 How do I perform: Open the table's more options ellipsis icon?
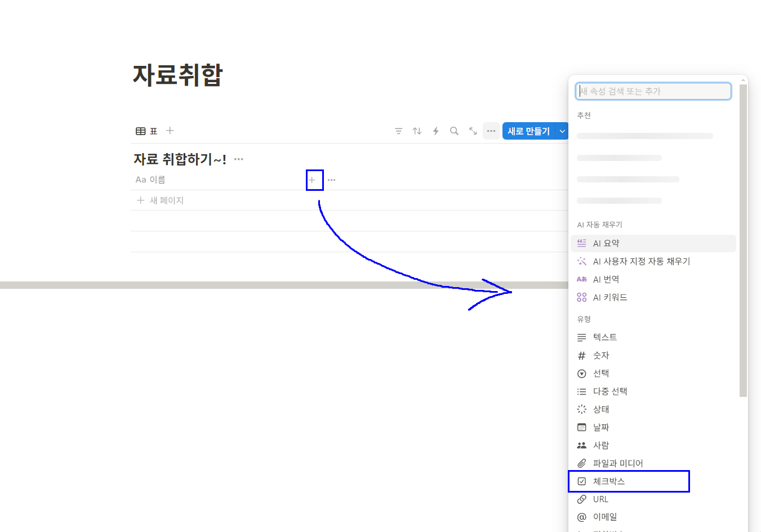click(x=491, y=131)
